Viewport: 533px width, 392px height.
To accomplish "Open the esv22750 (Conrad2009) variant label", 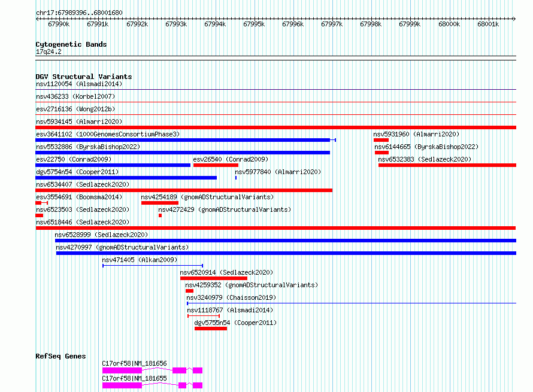I will (x=74, y=159).
